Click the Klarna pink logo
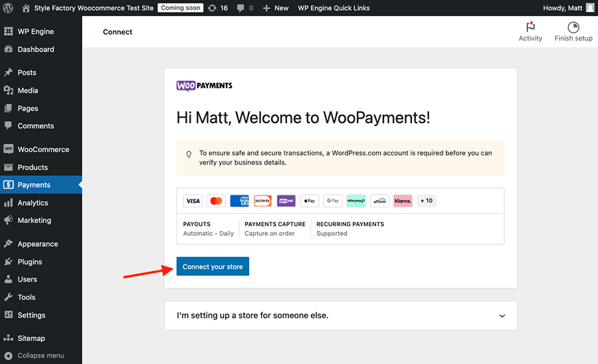This screenshot has width=598, height=364. 403,201
